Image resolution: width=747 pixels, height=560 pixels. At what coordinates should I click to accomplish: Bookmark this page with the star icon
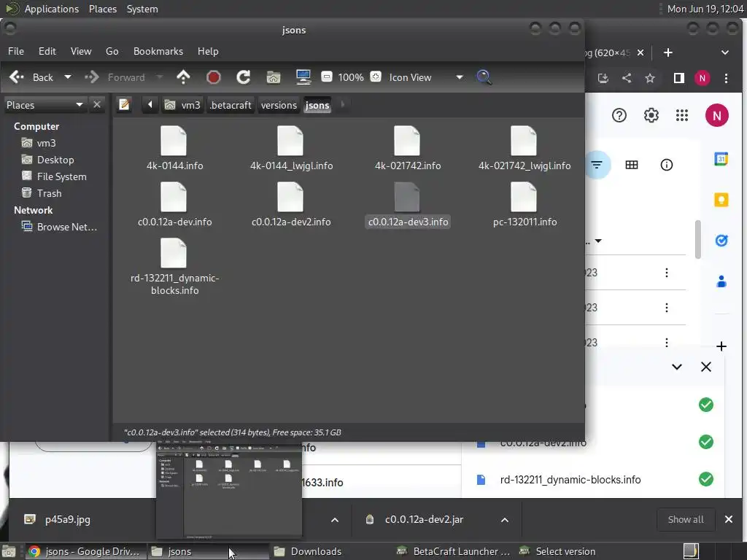[650, 78]
